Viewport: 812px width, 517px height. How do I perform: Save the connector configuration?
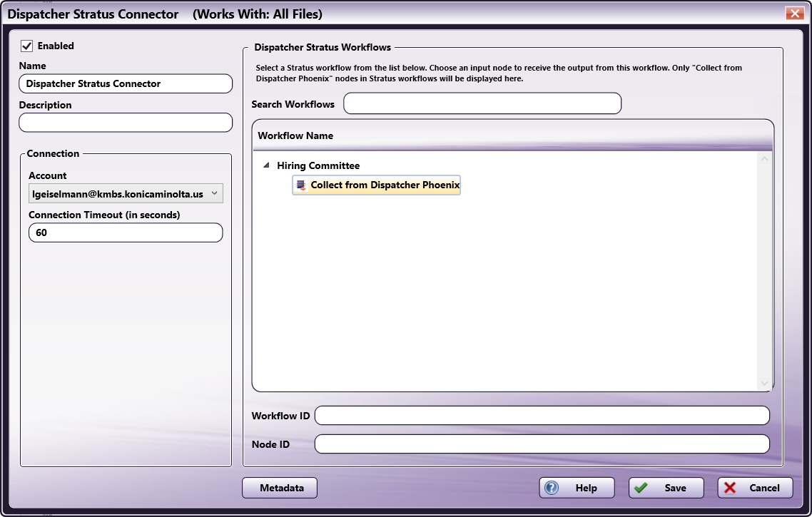coord(666,488)
